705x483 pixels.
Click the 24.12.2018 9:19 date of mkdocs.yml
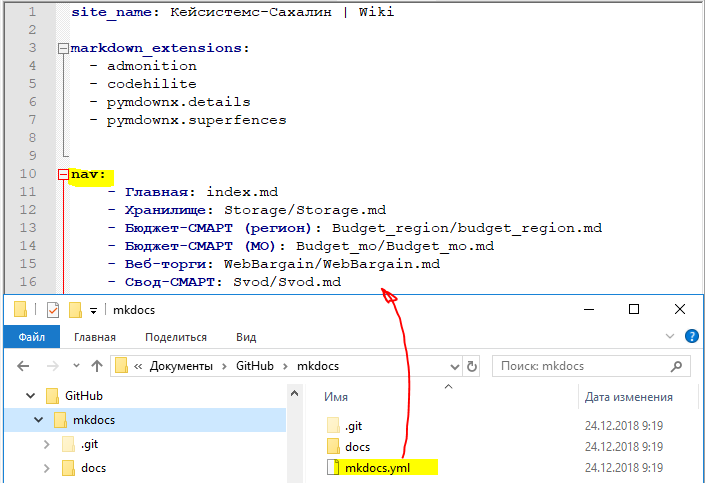click(624, 468)
